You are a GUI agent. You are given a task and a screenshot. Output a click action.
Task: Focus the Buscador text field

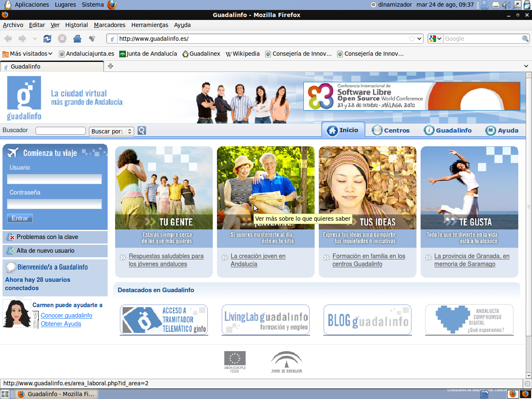[61, 131]
